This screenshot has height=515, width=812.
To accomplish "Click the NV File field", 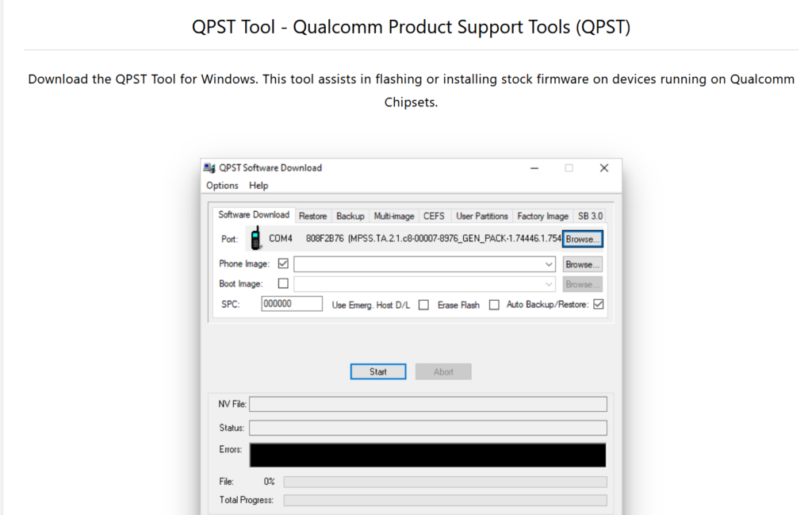I will click(x=428, y=404).
